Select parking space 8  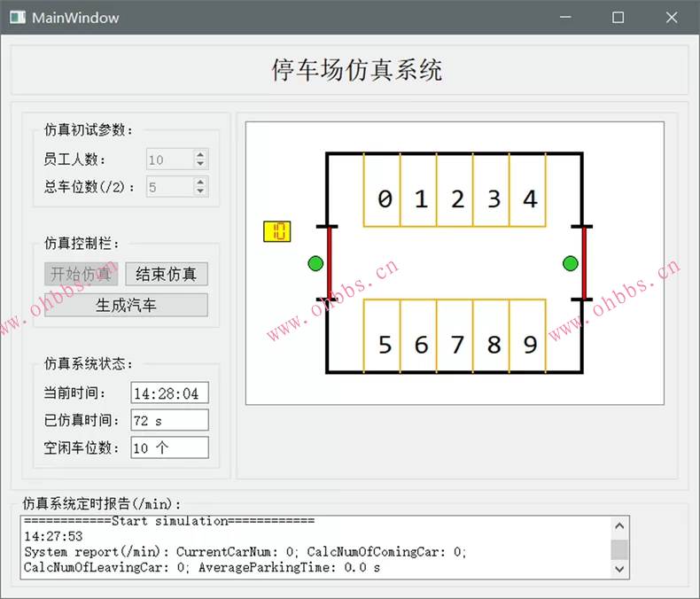(x=491, y=336)
